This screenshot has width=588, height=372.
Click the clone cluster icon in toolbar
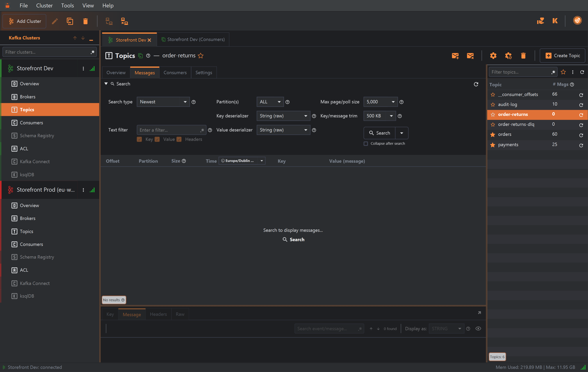click(x=70, y=21)
